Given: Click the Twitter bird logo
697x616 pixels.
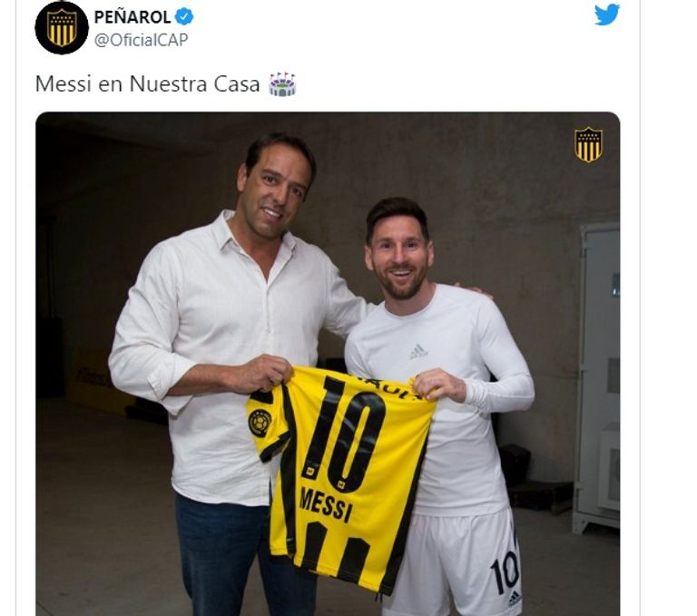Looking at the screenshot, I should point(607,15).
